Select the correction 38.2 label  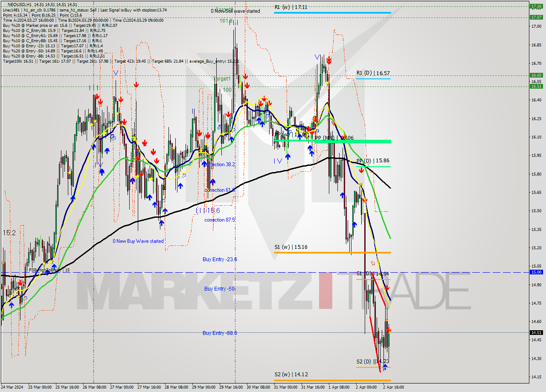(220, 164)
